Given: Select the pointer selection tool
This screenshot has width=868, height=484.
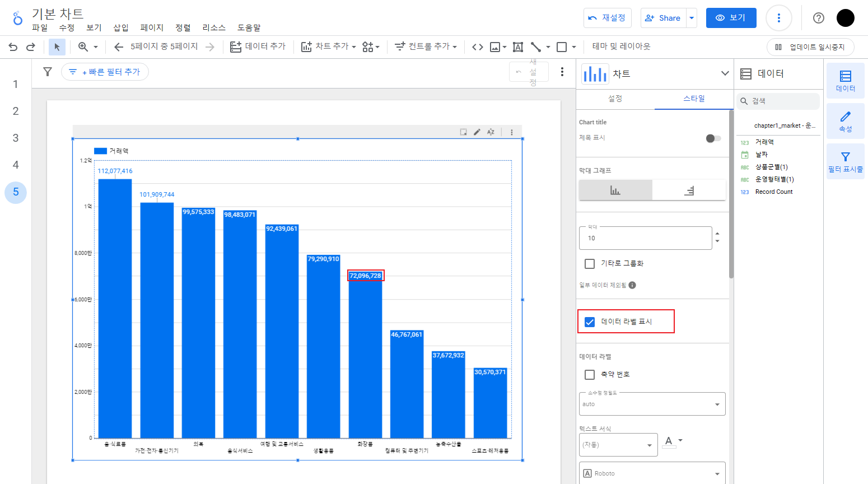Looking at the screenshot, I should pos(57,47).
